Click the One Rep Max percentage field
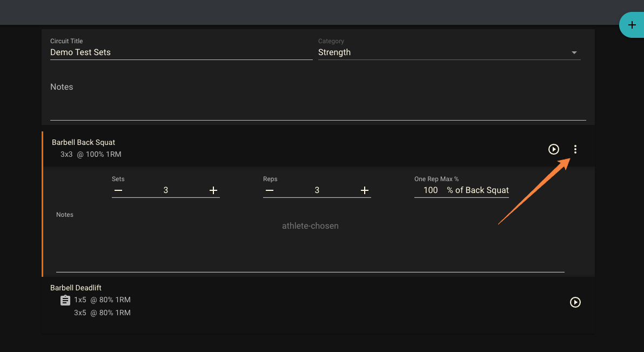 point(430,190)
